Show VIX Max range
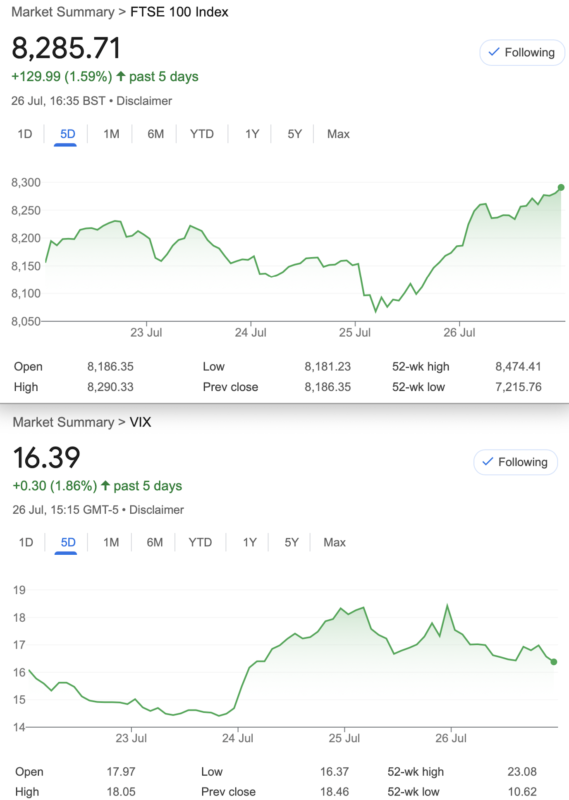This screenshot has width=569, height=800. 334,542
